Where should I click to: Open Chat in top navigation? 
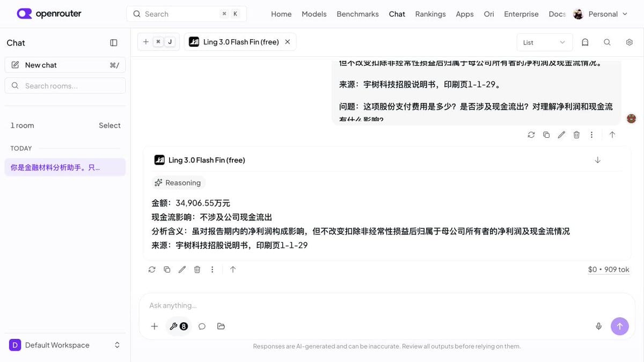[397, 14]
